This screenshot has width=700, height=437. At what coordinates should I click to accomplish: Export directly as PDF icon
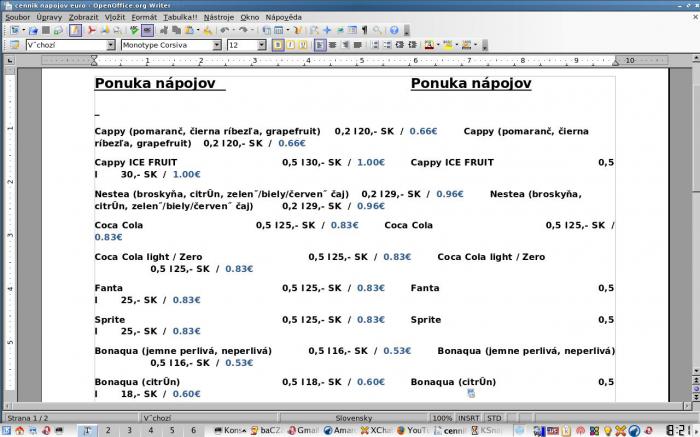coord(92,30)
